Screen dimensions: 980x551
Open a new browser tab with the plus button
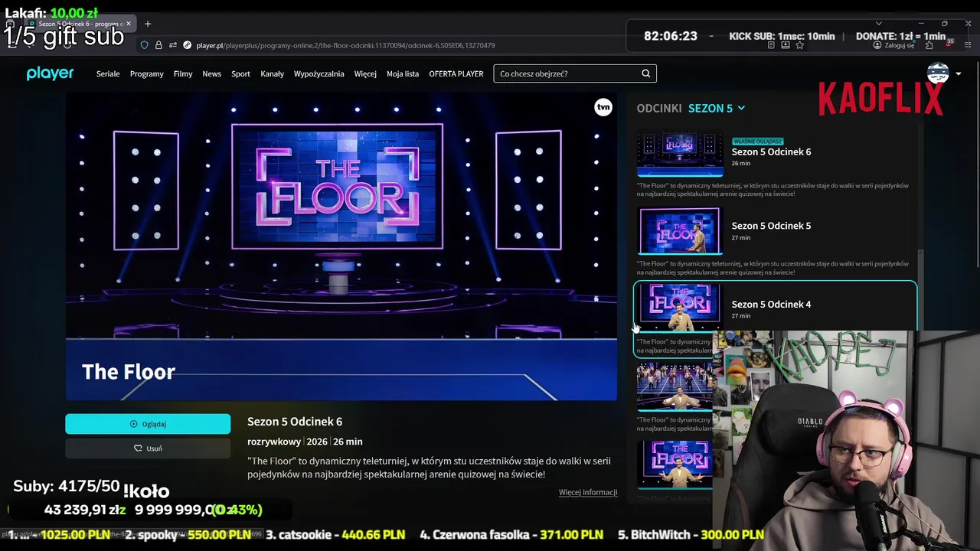148,24
